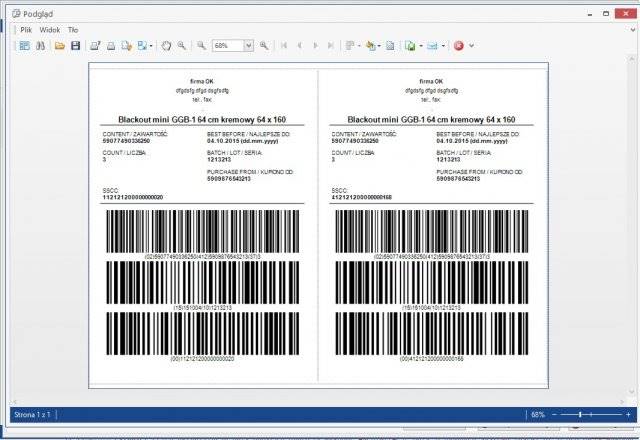Click the "Strona 1 z 1" page indicator
Screen dimensions: 640x440
coord(32,415)
